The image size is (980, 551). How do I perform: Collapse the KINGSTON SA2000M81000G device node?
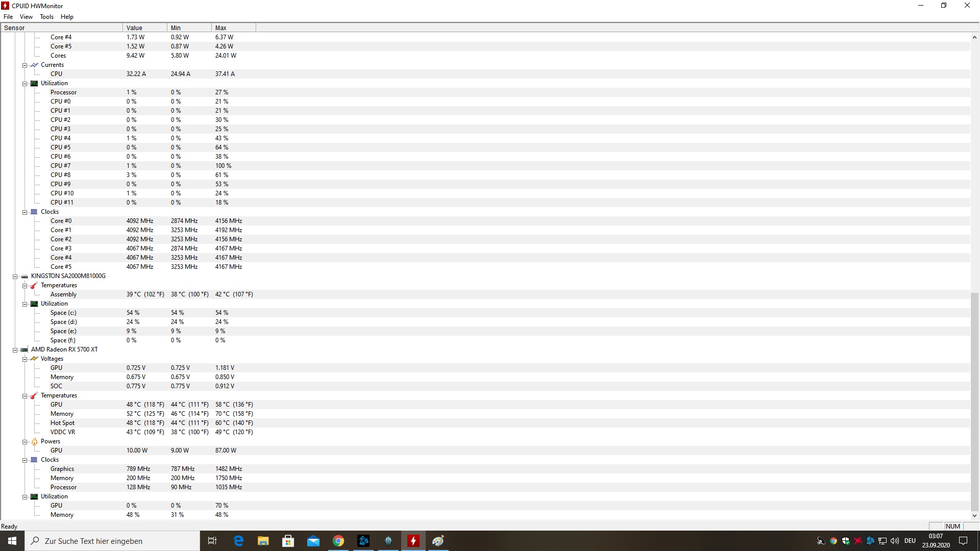point(15,277)
